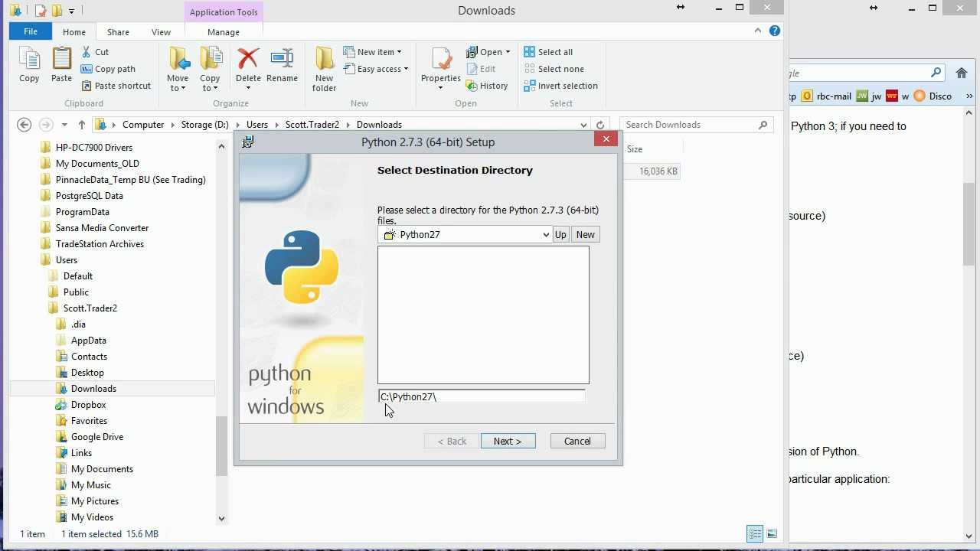Select Dropbox folder in navigation tree
Viewport: 980px width, 551px height.
point(88,405)
